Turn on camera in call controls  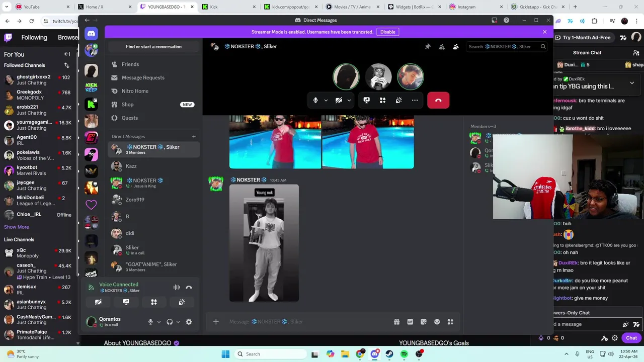pos(339,100)
